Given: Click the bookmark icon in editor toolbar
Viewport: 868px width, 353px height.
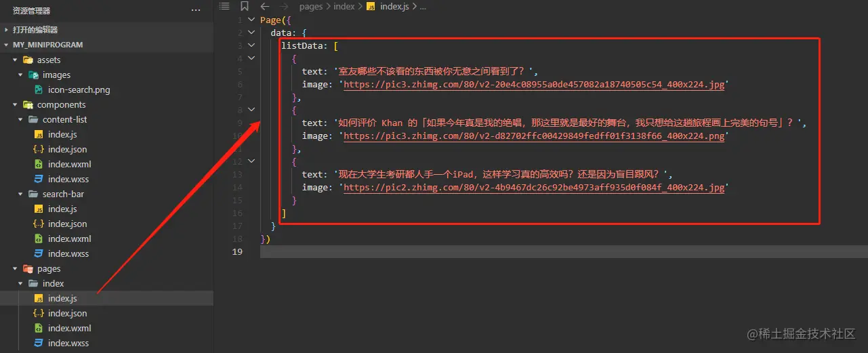Looking at the screenshot, I should click(x=245, y=6).
